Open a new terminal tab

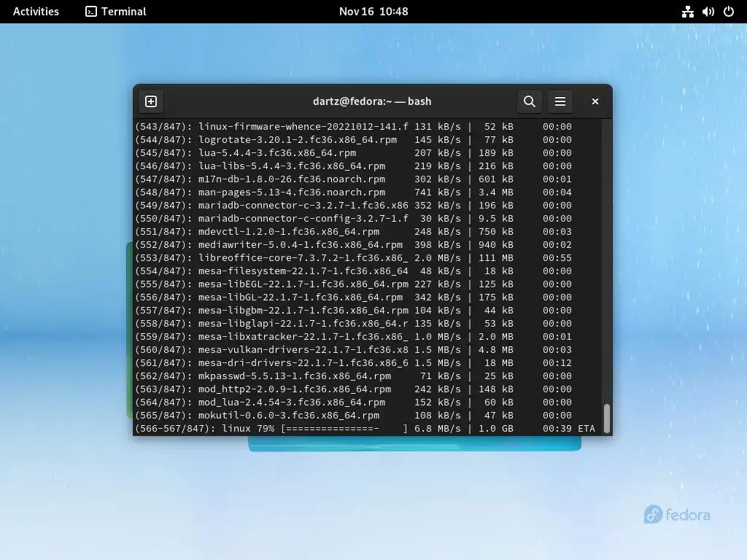pyautogui.click(x=151, y=101)
